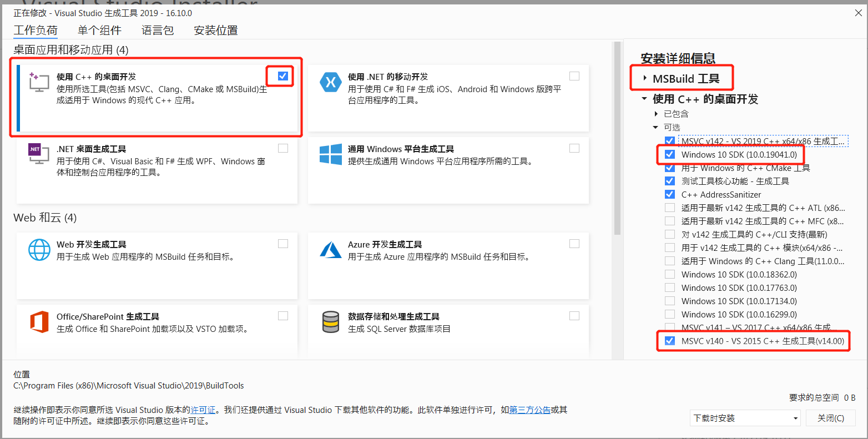This screenshot has width=868, height=439.
Task: Open the 单个组件 tab
Action: pos(99,30)
